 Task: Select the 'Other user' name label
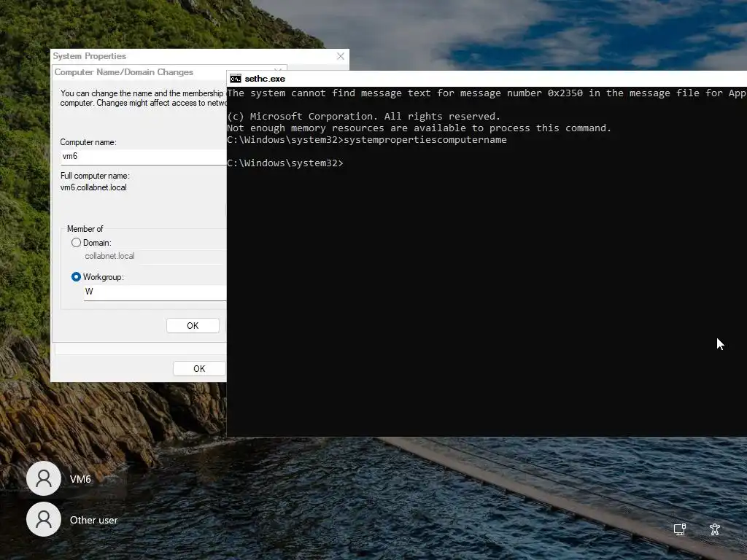pyautogui.click(x=94, y=520)
